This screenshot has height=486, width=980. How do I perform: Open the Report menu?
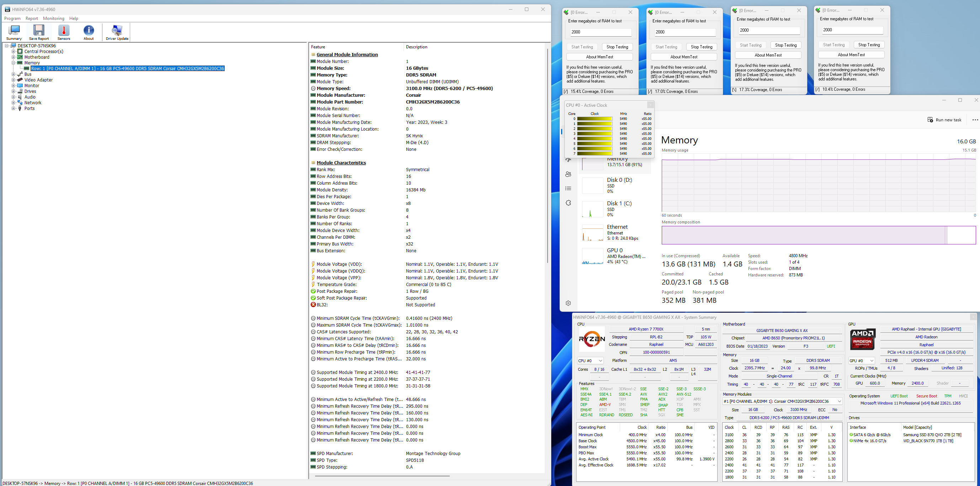tap(32, 18)
